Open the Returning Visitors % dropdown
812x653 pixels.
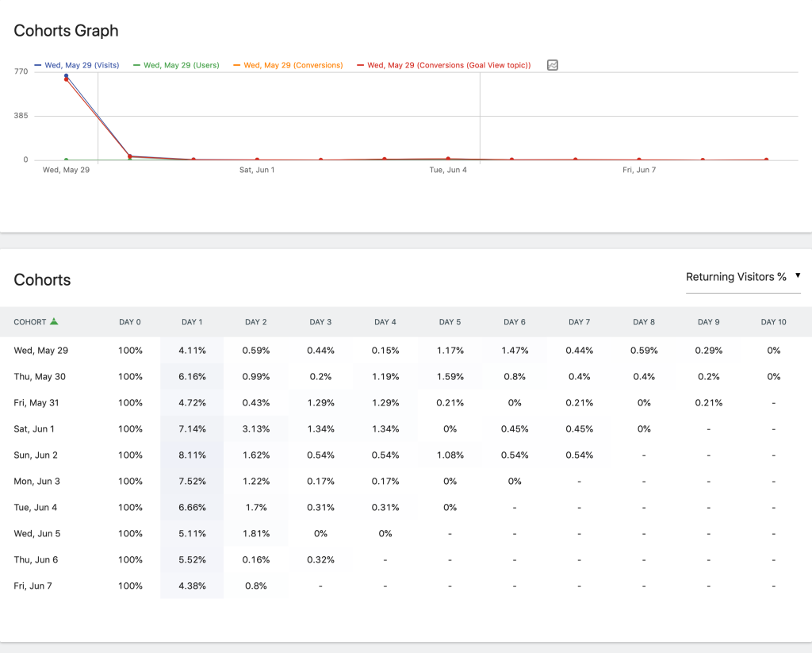coord(743,277)
